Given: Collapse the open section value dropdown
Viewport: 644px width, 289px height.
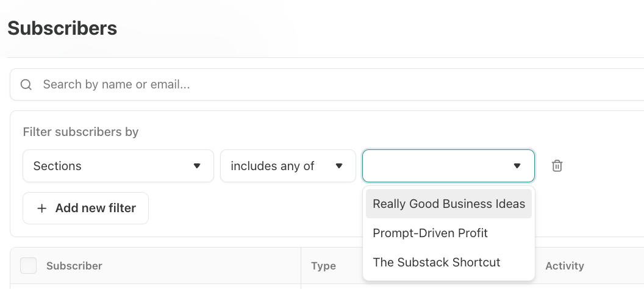Looking at the screenshot, I should [448, 166].
